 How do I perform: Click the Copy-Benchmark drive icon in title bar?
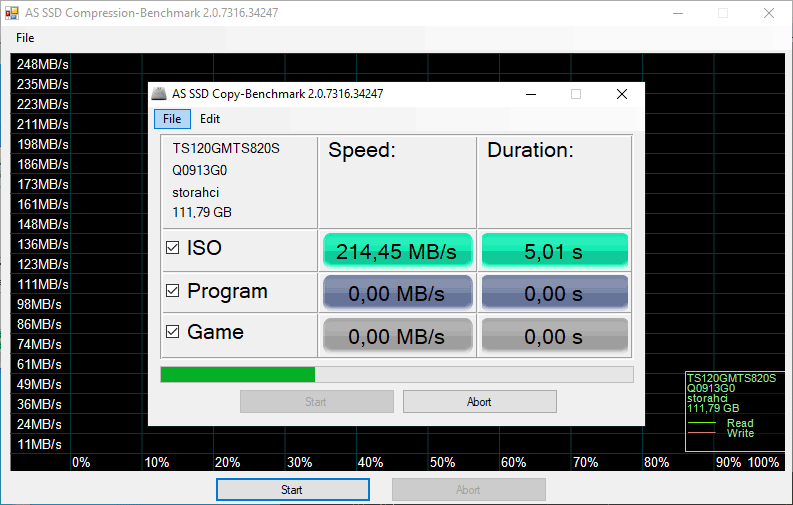(x=159, y=94)
